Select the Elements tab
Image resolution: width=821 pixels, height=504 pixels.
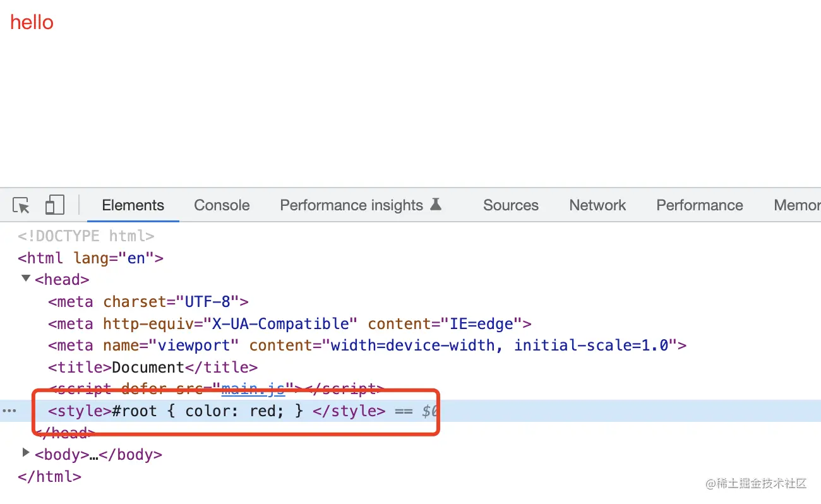[x=133, y=205]
